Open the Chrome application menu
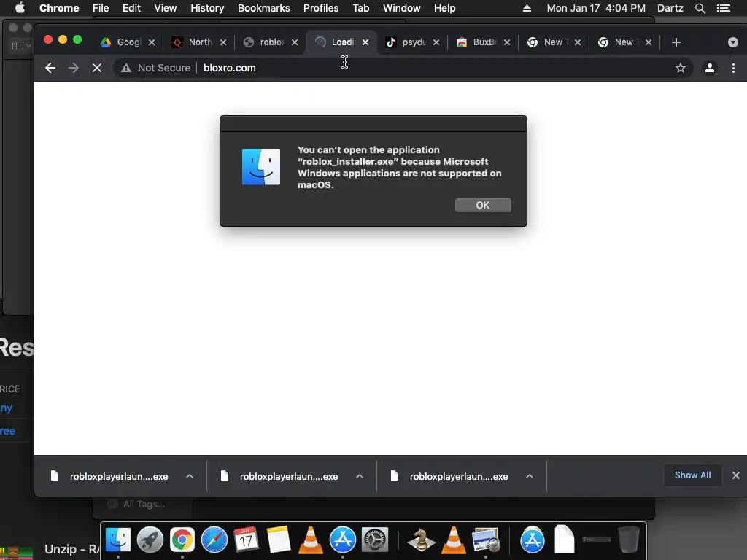The width and height of the screenshot is (747, 560). (59, 8)
